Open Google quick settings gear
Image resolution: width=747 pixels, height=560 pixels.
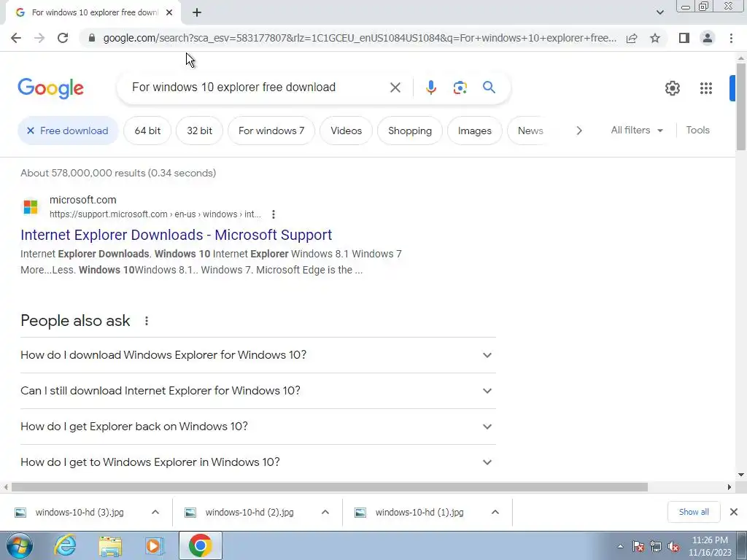672,88
